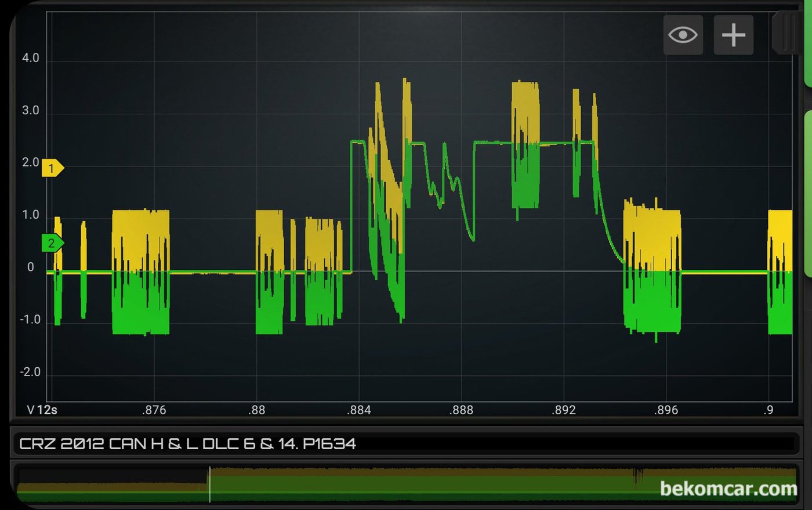Expand the lower green side tab
The image size is (812, 510).
tap(807, 191)
